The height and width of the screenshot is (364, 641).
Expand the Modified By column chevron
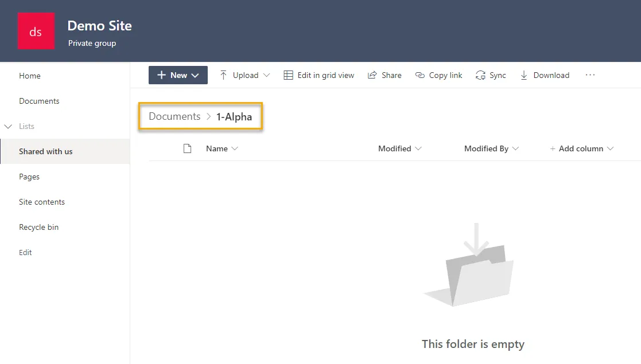point(515,148)
